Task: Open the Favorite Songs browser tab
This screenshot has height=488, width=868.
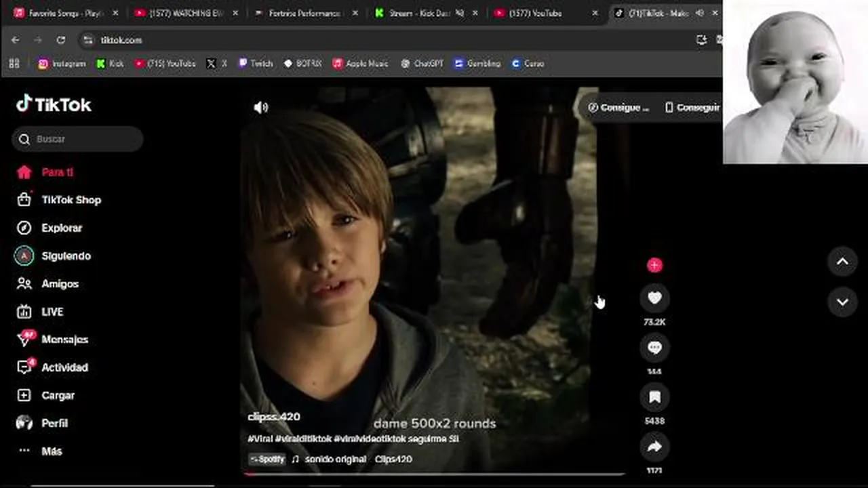Action: 64,13
